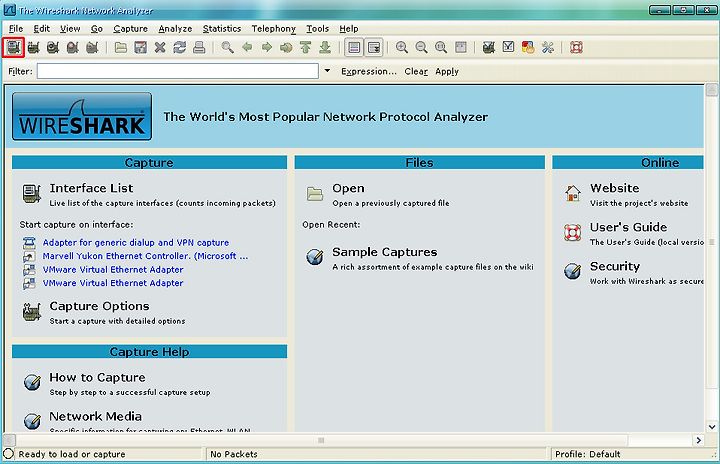
Task: Jump to the last packet icon
Action: [325, 47]
